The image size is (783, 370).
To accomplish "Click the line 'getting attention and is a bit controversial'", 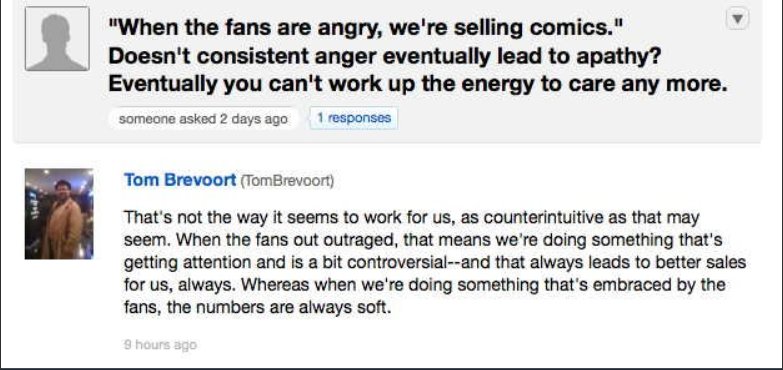I will click(x=434, y=263).
